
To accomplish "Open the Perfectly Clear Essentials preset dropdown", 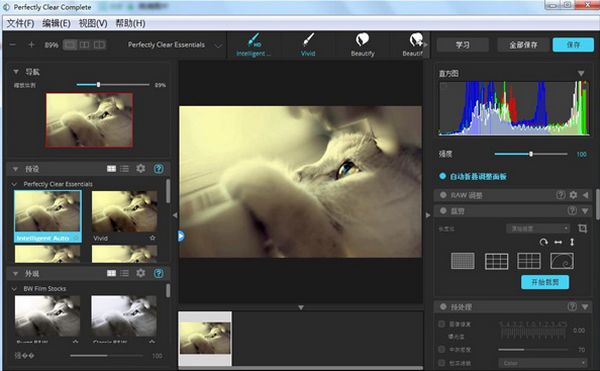I will click(x=218, y=46).
